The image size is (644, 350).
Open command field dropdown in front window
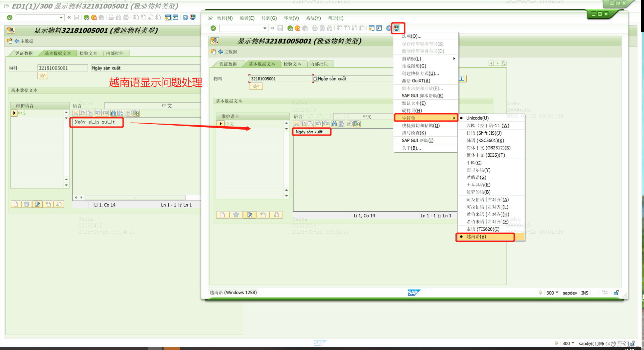[265, 28]
